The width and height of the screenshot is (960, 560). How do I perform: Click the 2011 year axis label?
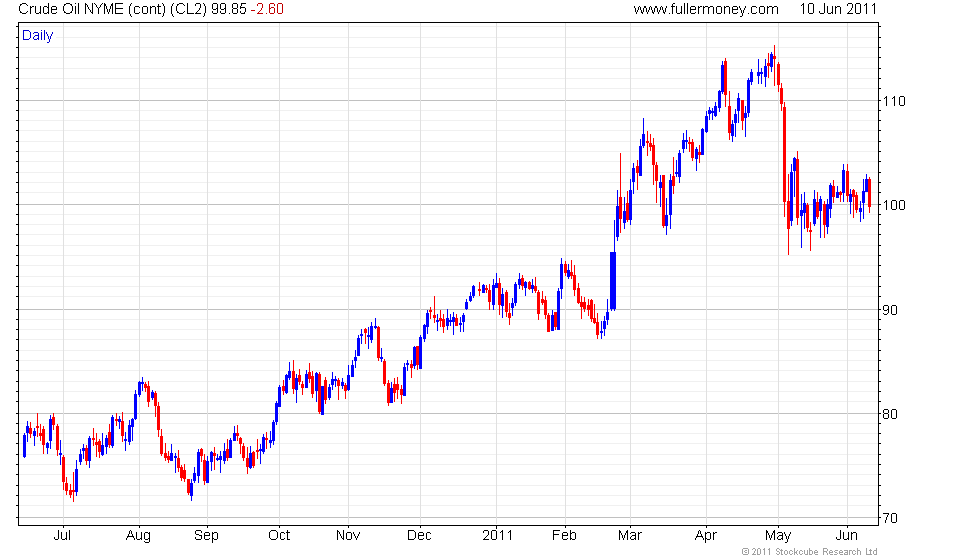497,536
